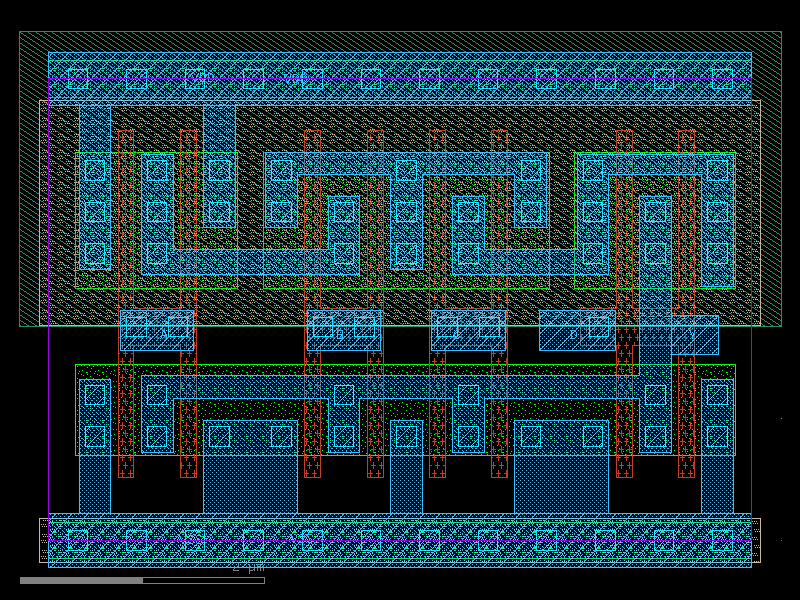
Task: Select the rightmost contact in the bottom ground rail
Action: pos(722,540)
